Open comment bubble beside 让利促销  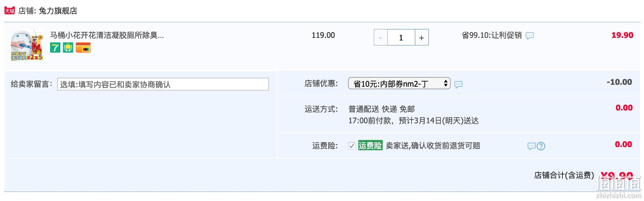[530, 36]
